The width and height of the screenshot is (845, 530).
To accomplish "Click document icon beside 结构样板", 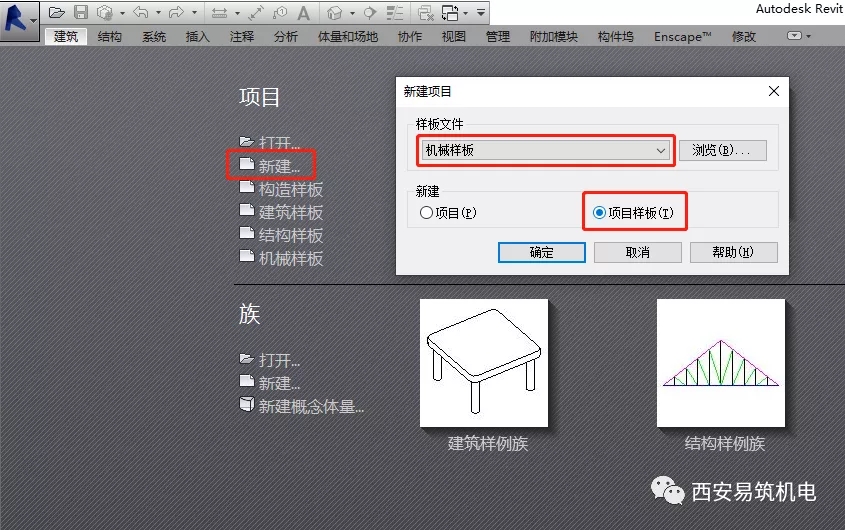I will click(x=247, y=233).
